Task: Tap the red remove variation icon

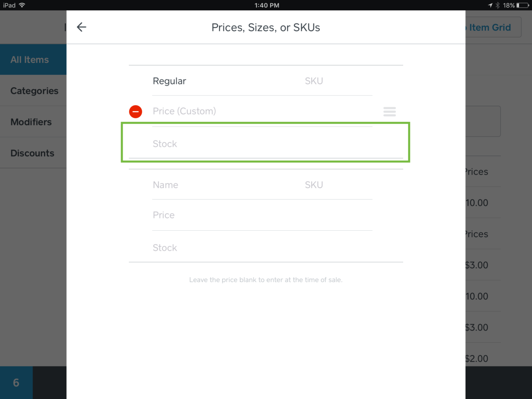Action: (x=135, y=111)
